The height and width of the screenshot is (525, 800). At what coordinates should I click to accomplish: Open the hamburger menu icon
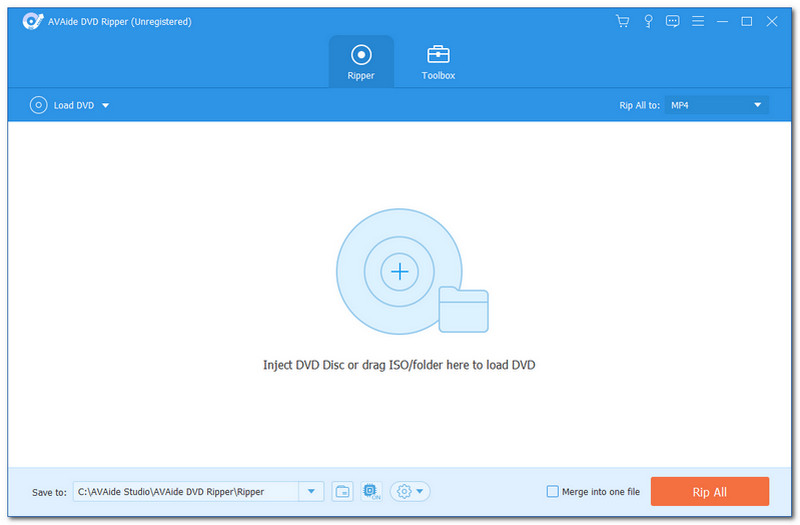[x=697, y=21]
